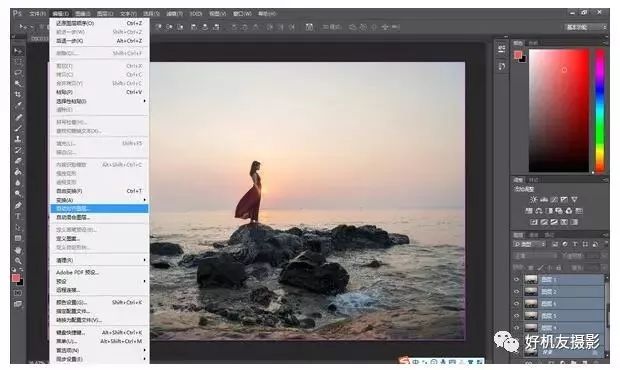This screenshot has width=620, height=370.
Task: Select the Eraser tool
Action: (18, 161)
